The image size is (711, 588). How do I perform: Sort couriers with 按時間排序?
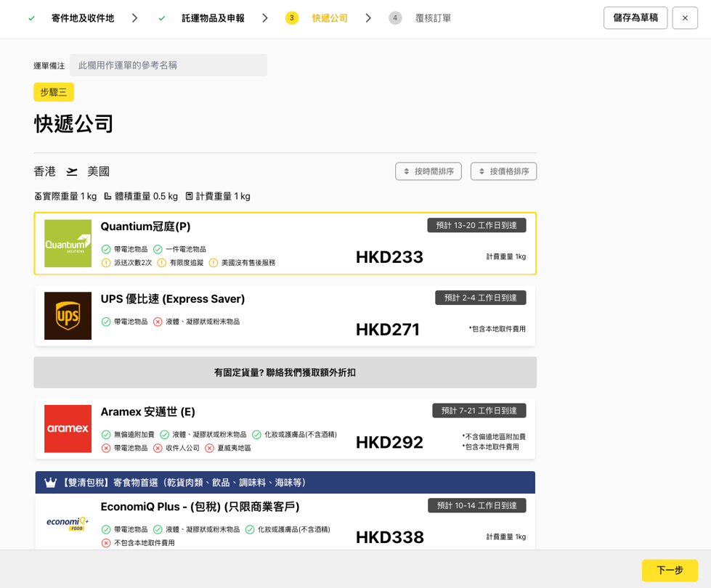(428, 171)
